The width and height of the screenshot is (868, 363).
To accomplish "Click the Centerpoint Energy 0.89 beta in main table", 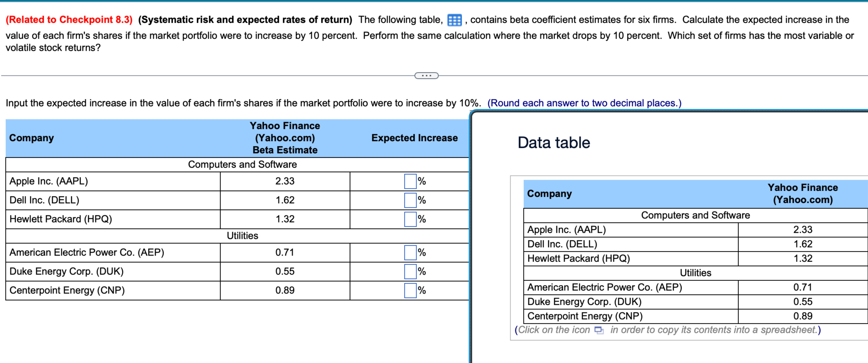I will [285, 290].
